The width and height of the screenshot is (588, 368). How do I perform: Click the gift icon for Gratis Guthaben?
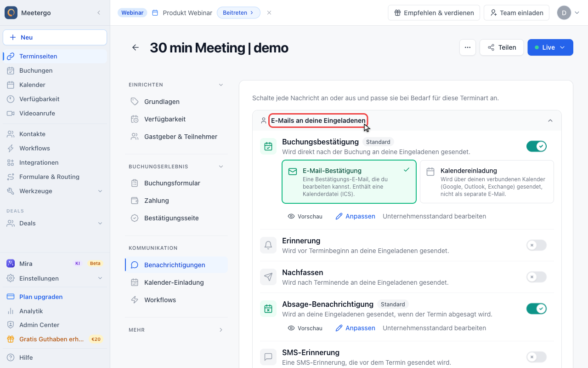(11, 339)
